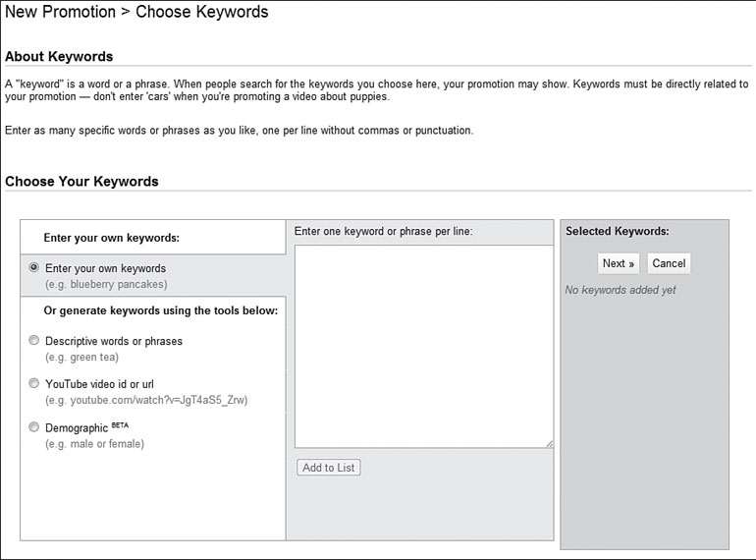Click the 'Enter one keyword or phrase per line:' label

383,231
